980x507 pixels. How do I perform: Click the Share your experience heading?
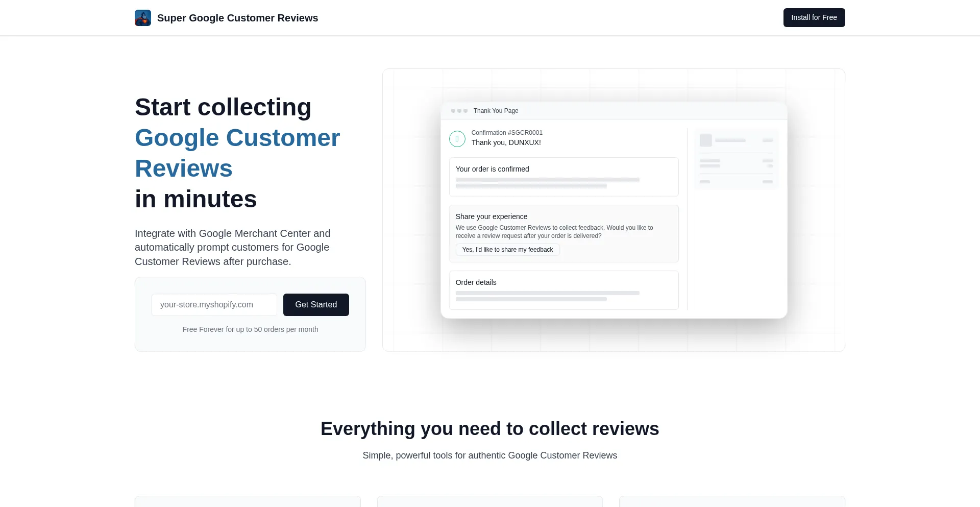492,216
